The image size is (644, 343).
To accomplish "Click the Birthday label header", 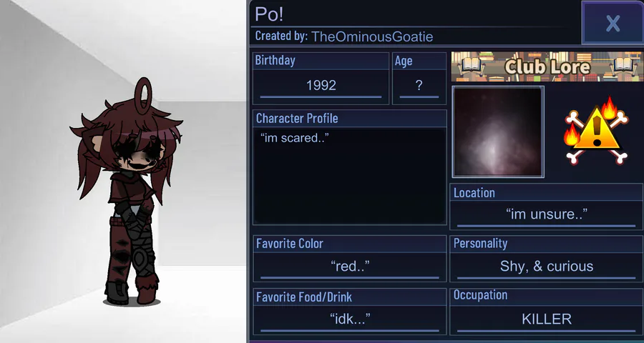I will coord(275,61).
